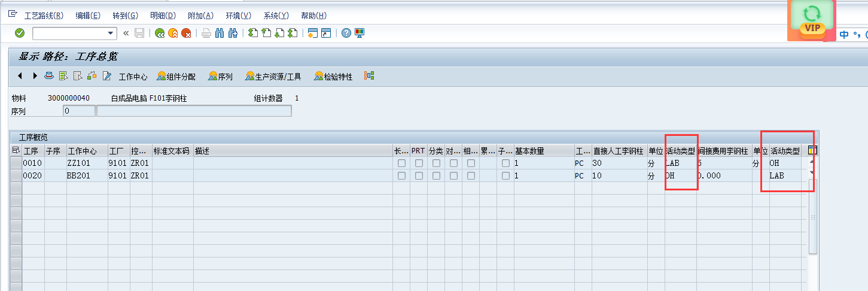Screen dimensions: 868x291
Task: Click the Find binoculars icon
Action: pos(220,33)
